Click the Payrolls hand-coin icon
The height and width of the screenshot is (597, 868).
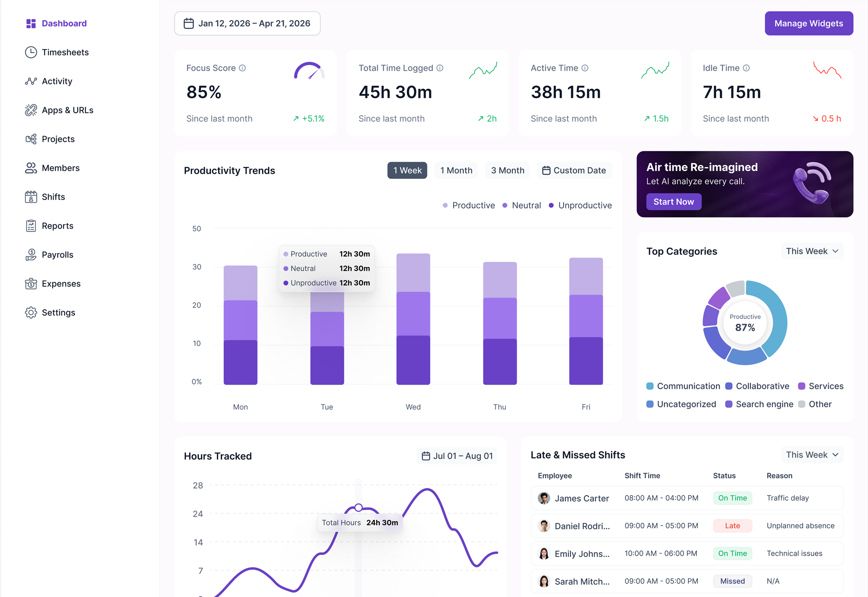(x=31, y=255)
